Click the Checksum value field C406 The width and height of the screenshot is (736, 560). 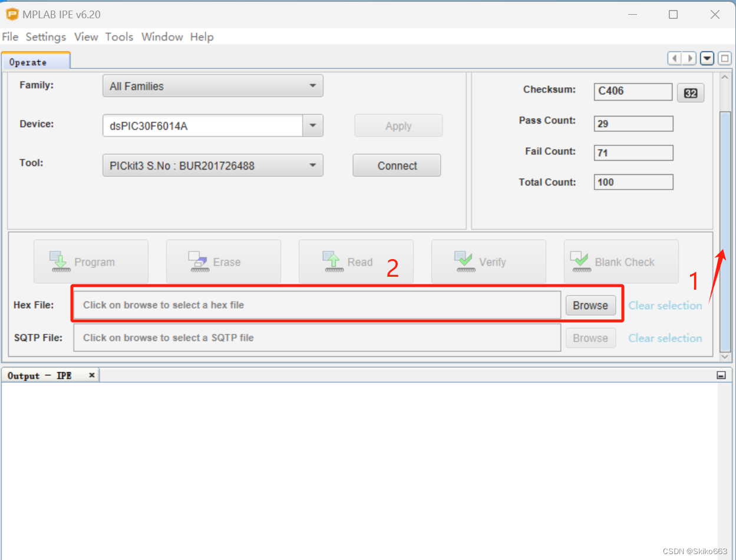point(633,91)
